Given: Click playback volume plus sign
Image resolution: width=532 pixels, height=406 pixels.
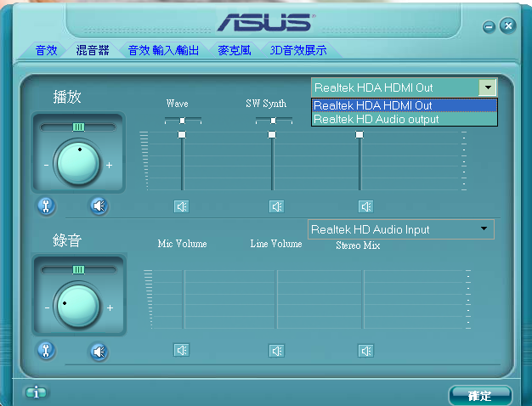Looking at the screenshot, I should [109, 165].
